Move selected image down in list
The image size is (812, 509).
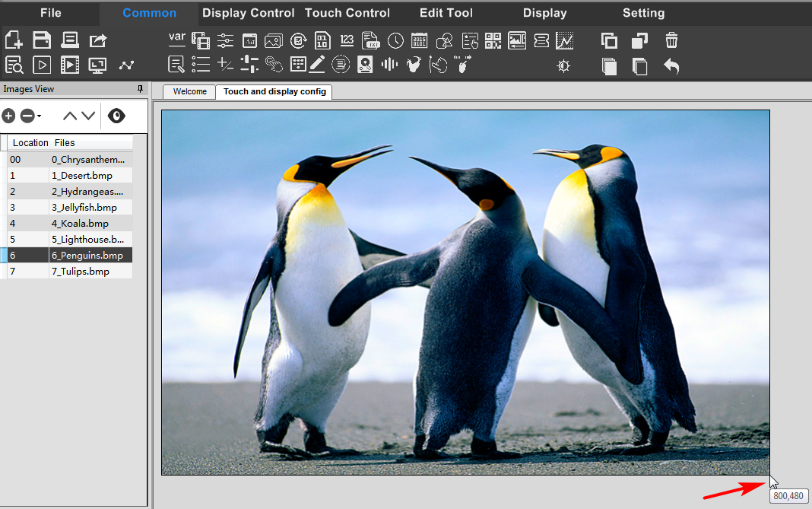[88, 116]
